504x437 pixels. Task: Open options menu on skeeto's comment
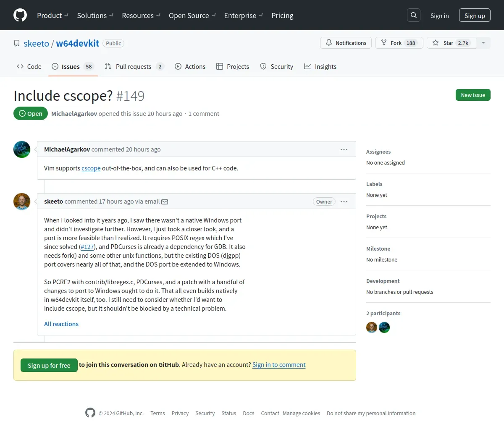[344, 201]
